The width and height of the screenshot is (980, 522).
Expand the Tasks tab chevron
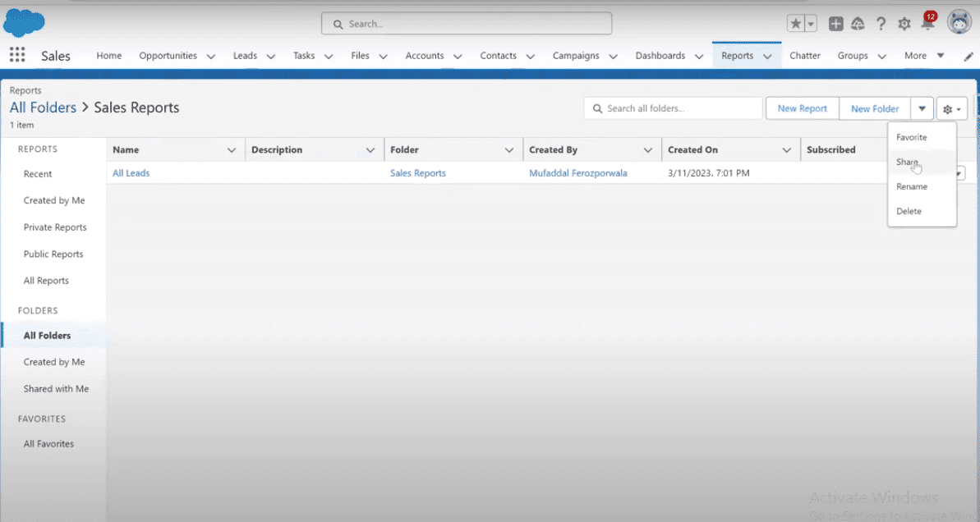329,56
